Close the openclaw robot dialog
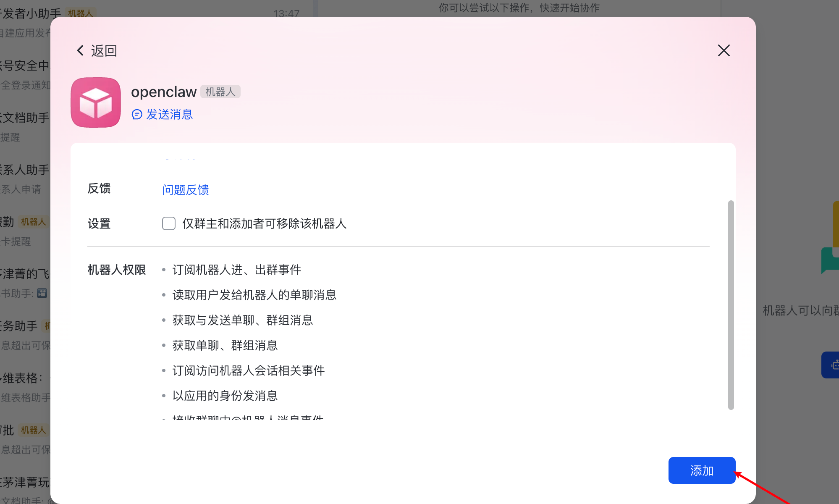Image resolution: width=839 pixels, height=504 pixels. tap(724, 50)
